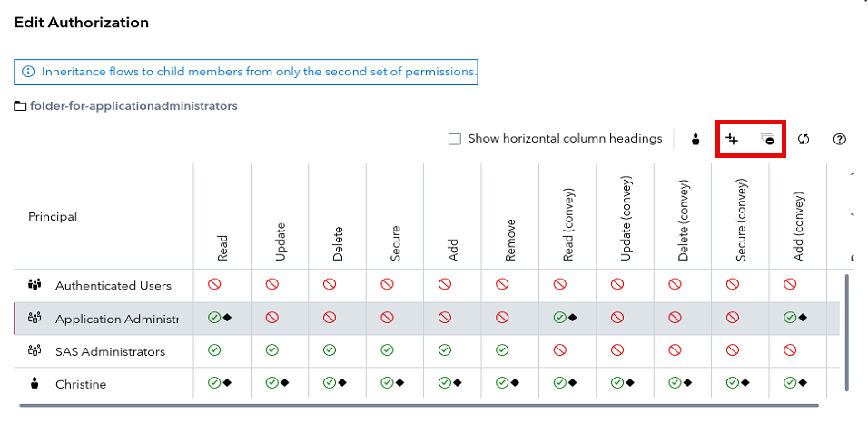This screenshot has width=868, height=423.
Task: Click the Remove column header
Action: (510, 240)
